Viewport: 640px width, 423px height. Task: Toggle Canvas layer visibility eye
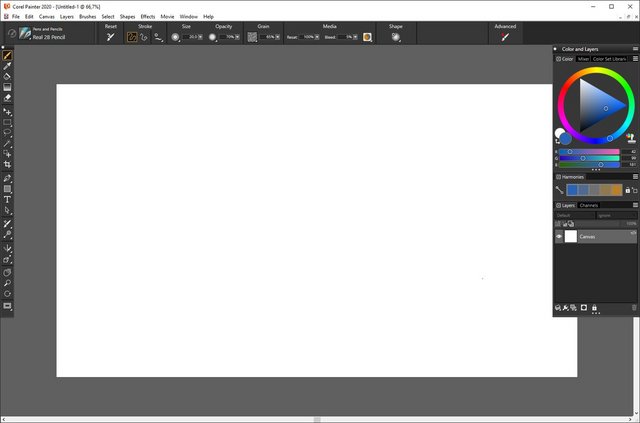click(559, 236)
